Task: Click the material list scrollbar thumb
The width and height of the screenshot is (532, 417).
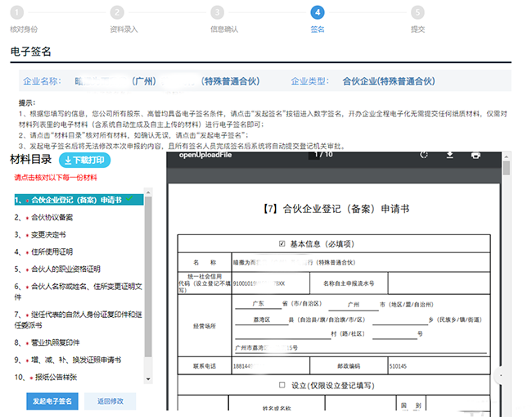Action: coord(148,277)
